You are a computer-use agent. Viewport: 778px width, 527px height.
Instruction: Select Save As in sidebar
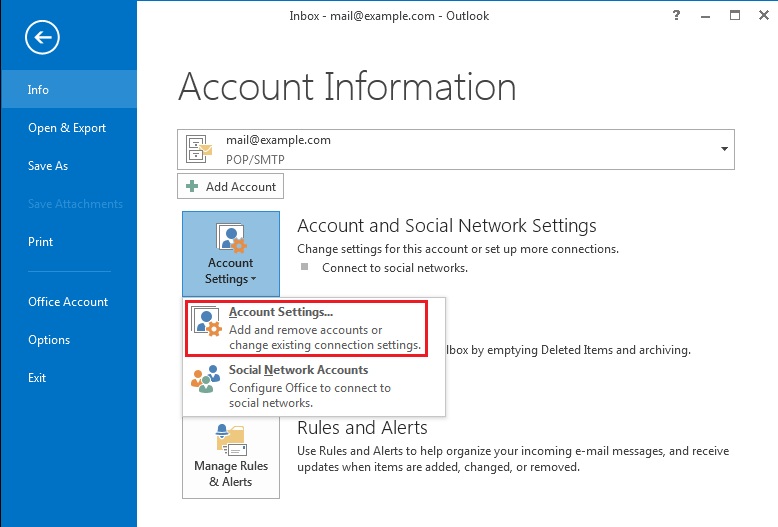click(68, 166)
